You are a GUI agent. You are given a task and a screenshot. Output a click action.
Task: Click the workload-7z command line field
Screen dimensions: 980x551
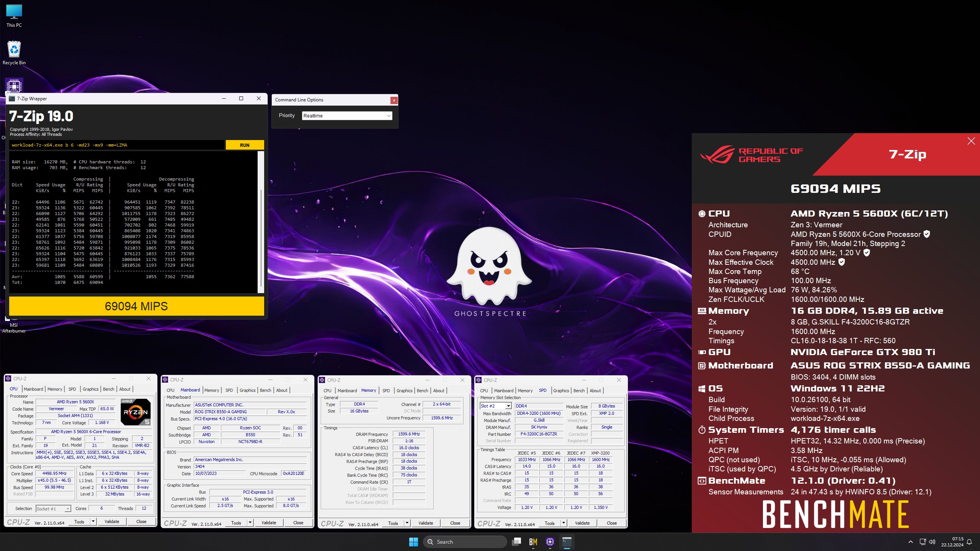(x=116, y=145)
